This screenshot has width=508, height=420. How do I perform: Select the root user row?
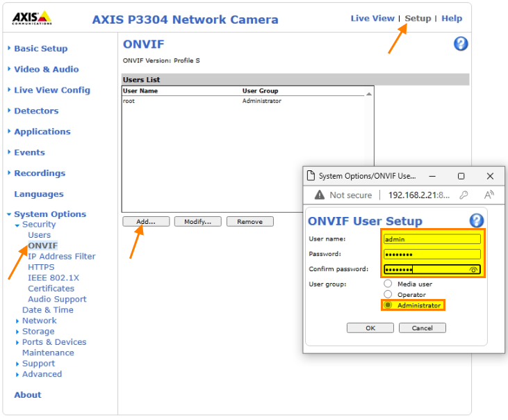[x=243, y=101]
